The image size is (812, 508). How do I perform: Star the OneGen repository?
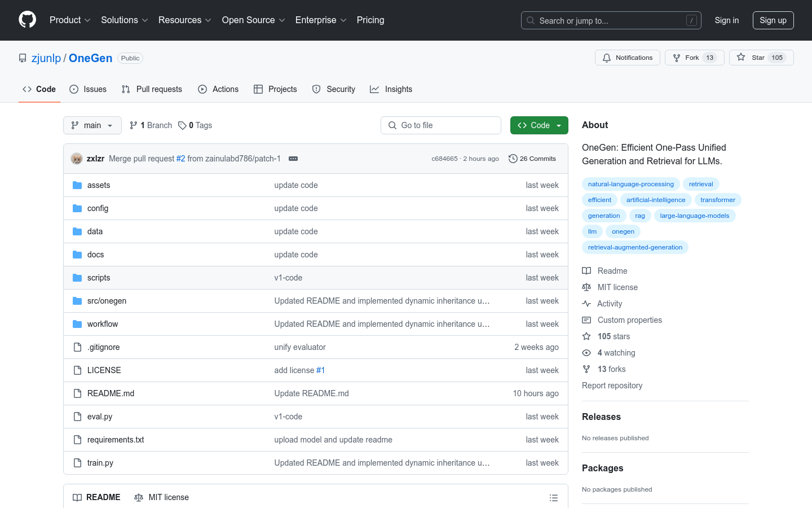[761, 58]
